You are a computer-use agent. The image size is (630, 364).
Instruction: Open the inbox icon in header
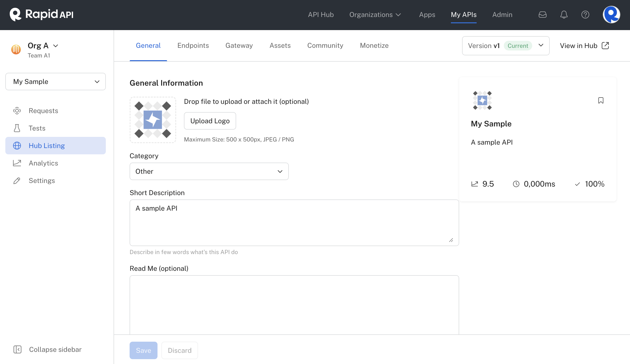542,15
